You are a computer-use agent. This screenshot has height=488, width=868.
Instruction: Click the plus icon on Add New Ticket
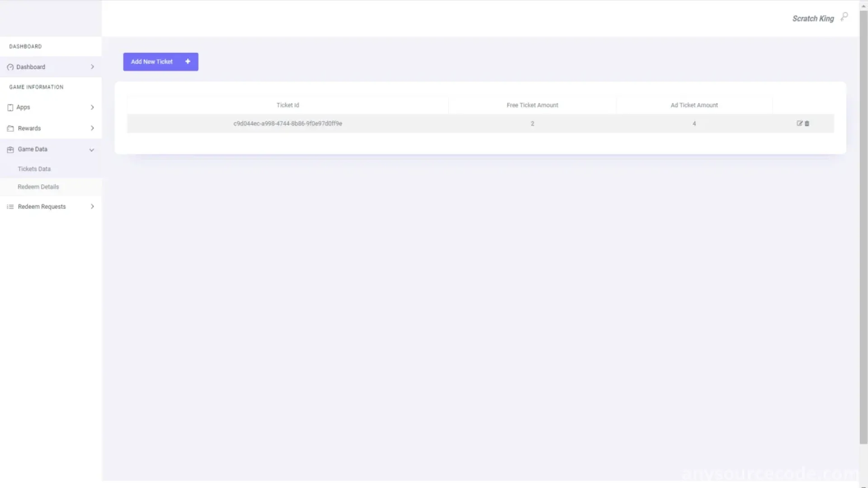pyautogui.click(x=188, y=61)
